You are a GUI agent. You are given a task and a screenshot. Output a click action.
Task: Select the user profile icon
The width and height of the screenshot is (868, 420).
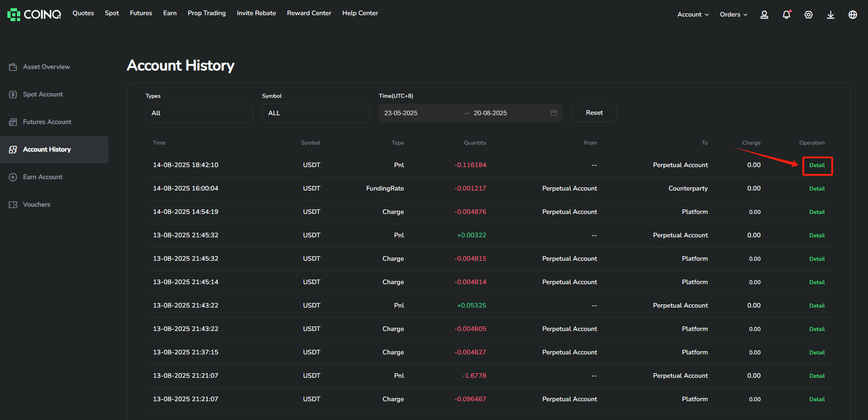tap(764, 14)
